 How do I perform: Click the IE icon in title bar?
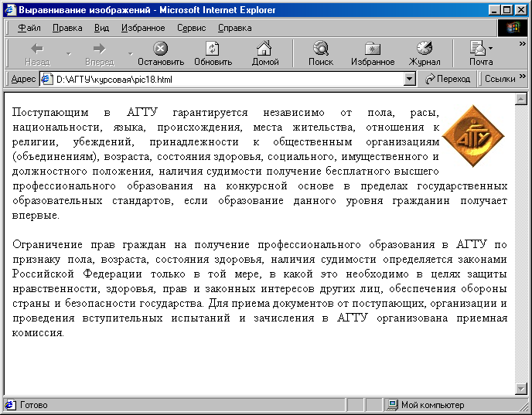pos(10,10)
